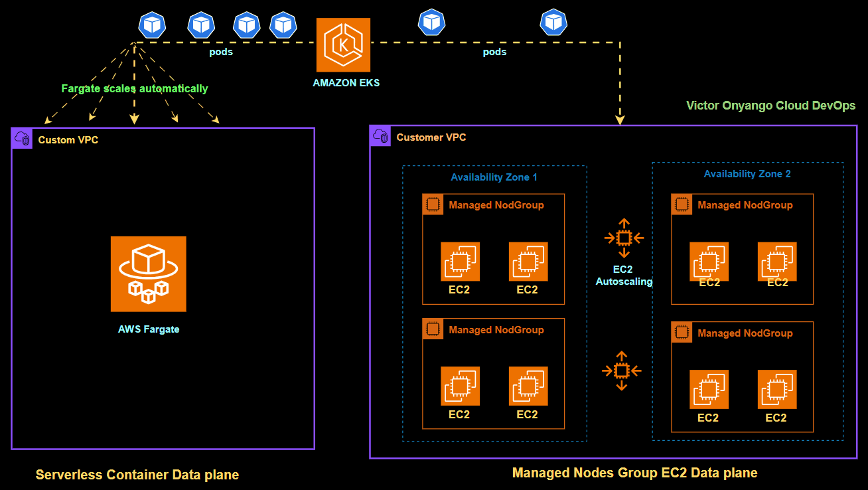Screen dimensions: 868x490
Task: Click the left EC2 instance in Availability Zone 2 top group
Action: pos(709,262)
